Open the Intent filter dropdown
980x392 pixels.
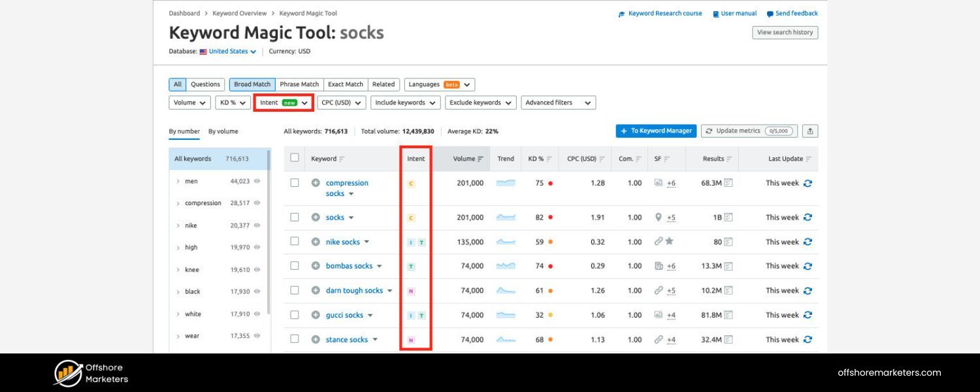pos(282,102)
